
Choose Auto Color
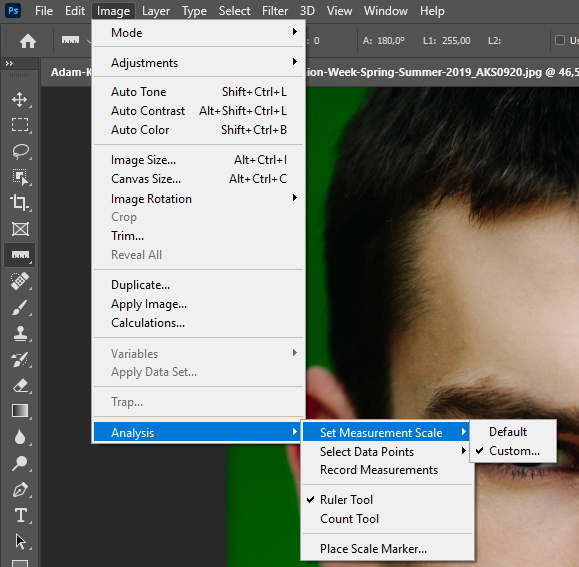(x=199, y=130)
